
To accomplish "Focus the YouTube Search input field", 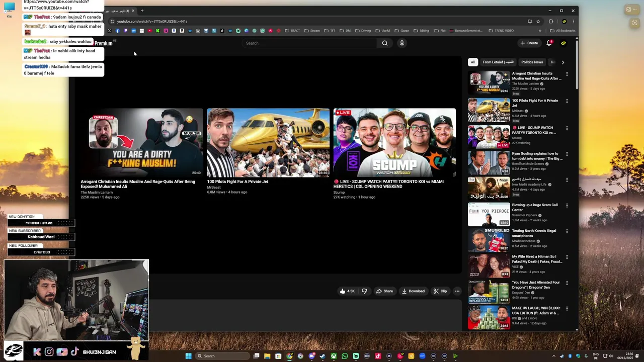I will click(x=309, y=43).
